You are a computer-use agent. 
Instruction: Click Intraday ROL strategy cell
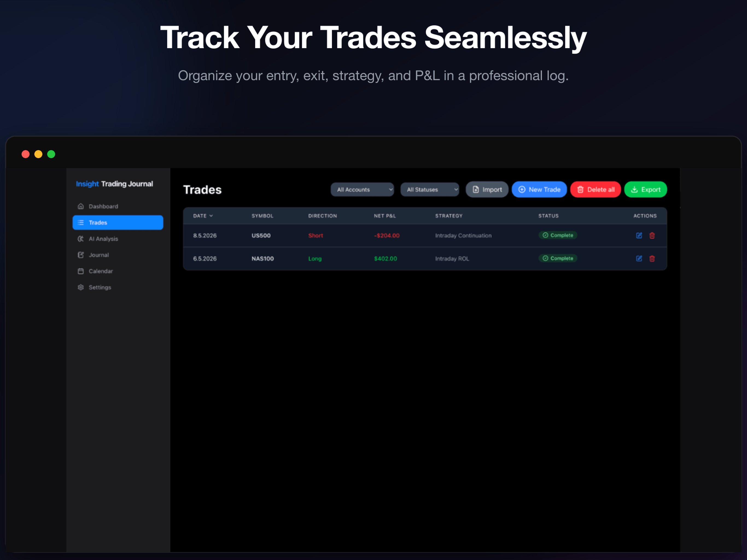452,258
